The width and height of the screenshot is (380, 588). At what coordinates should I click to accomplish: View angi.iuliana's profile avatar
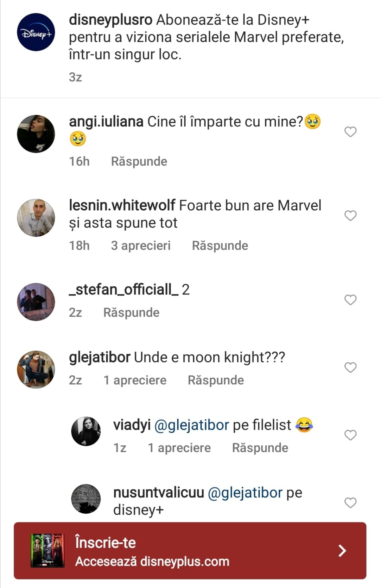tap(36, 134)
